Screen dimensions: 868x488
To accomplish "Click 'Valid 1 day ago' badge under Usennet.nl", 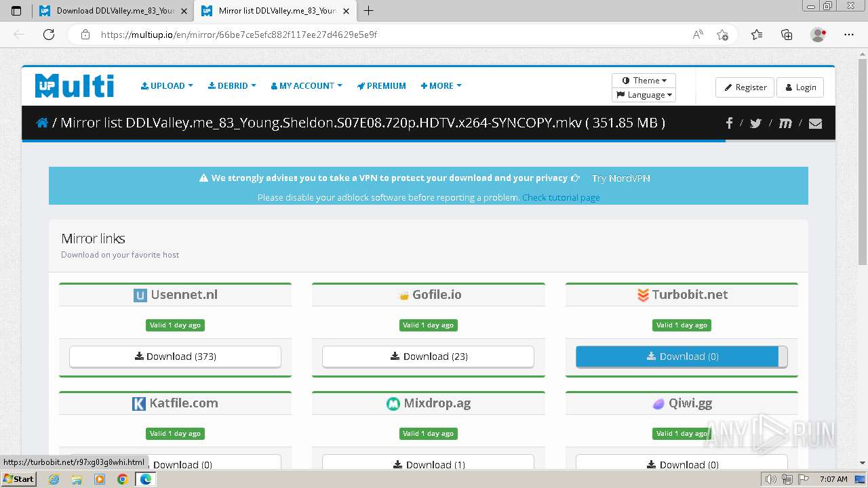I will tap(175, 325).
